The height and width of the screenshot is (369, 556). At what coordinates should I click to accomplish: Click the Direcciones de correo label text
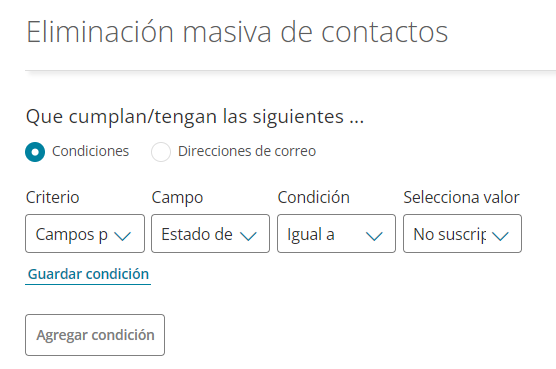click(x=247, y=151)
